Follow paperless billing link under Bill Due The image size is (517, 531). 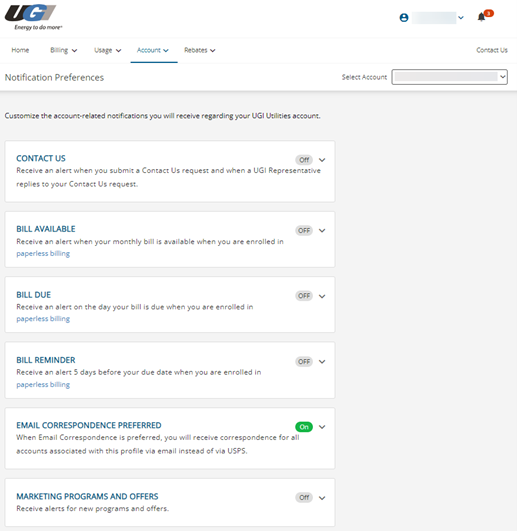[x=43, y=319]
